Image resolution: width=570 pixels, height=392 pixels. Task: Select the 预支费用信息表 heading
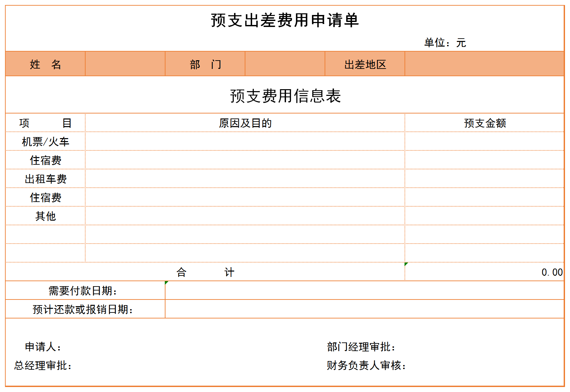pyautogui.click(x=285, y=96)
